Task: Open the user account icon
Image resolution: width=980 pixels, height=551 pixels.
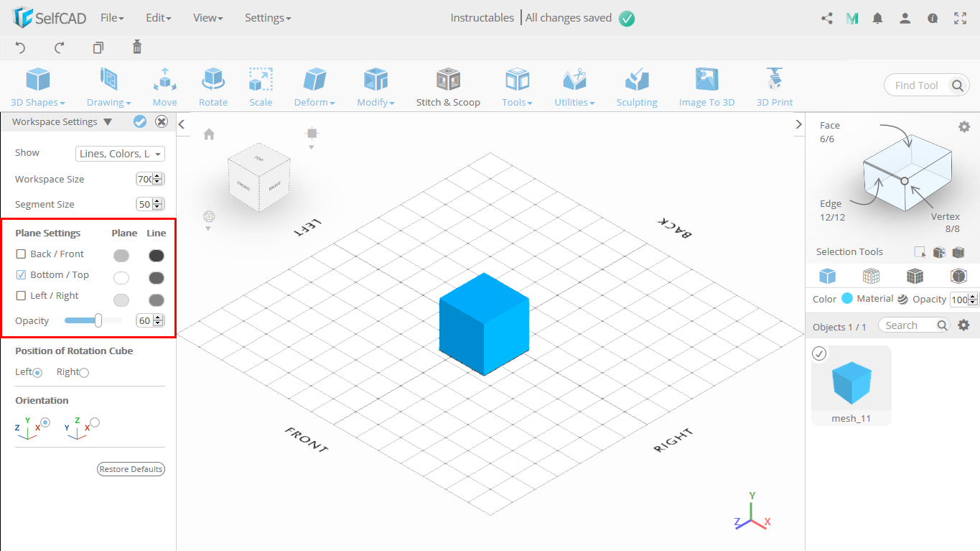Action: 905,19
